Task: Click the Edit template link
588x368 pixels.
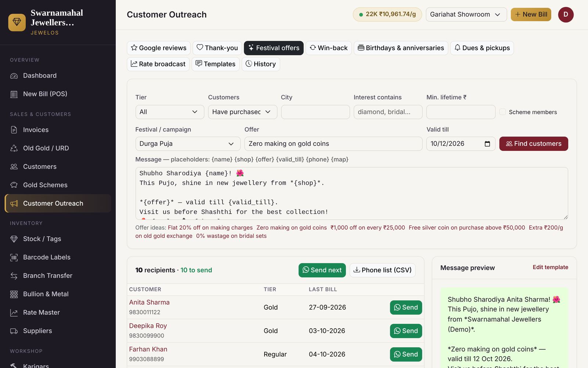Action: tap(550, 267)
